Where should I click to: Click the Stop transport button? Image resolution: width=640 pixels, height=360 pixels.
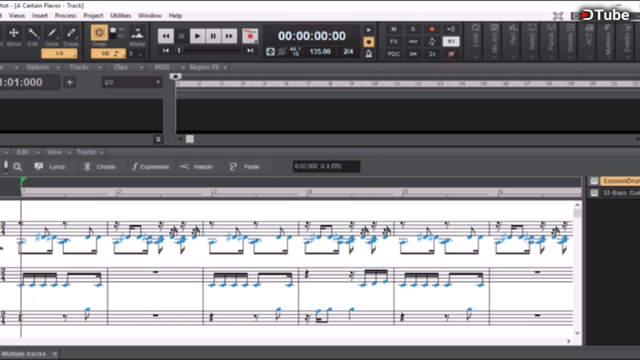point(182,36)
